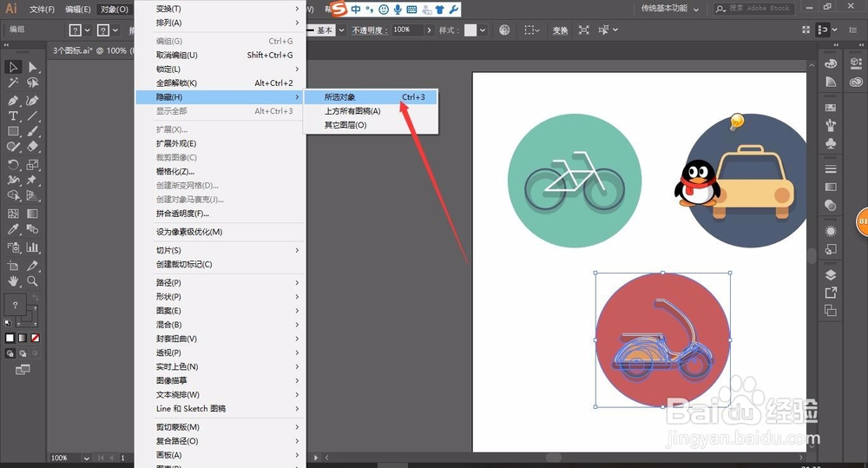Viewport: 868px width, 468px height.
Task: Click the vertical canvas scrollbar thumb
Action: coord(812,255)
